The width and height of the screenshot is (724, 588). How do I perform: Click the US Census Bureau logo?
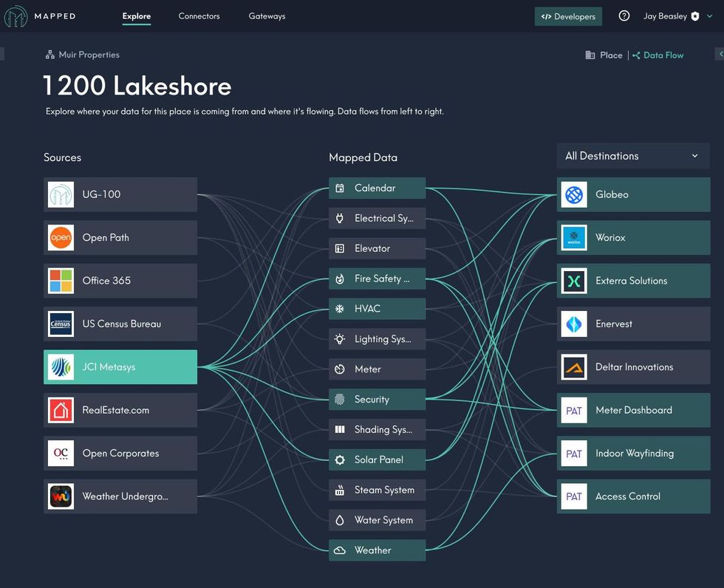(x=61, y=324)
